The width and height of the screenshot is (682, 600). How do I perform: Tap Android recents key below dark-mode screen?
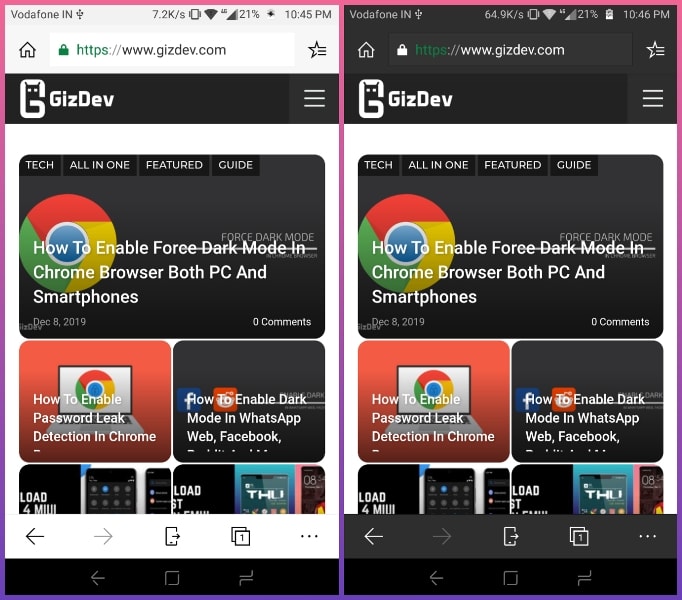click(x=584, y=578)
